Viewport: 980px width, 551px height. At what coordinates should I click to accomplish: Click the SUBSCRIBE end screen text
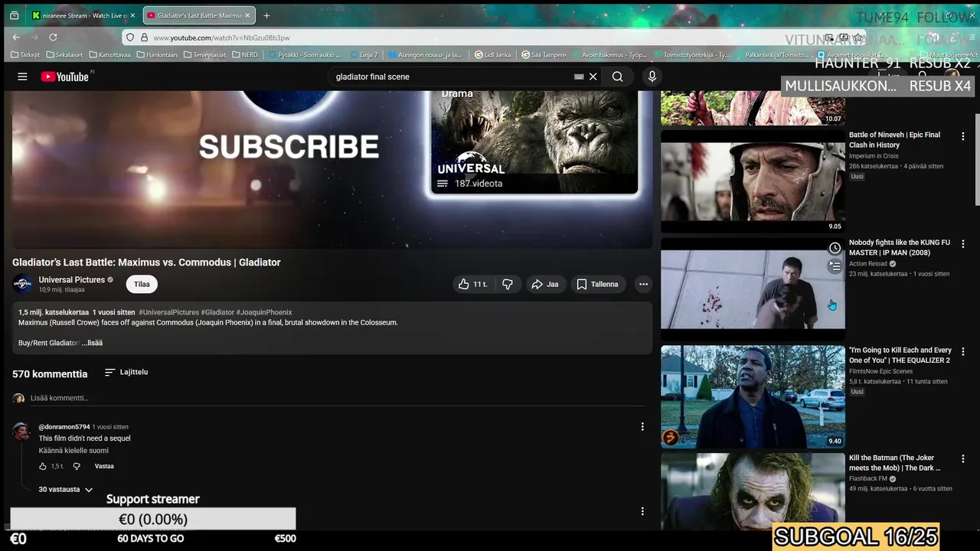289,147
